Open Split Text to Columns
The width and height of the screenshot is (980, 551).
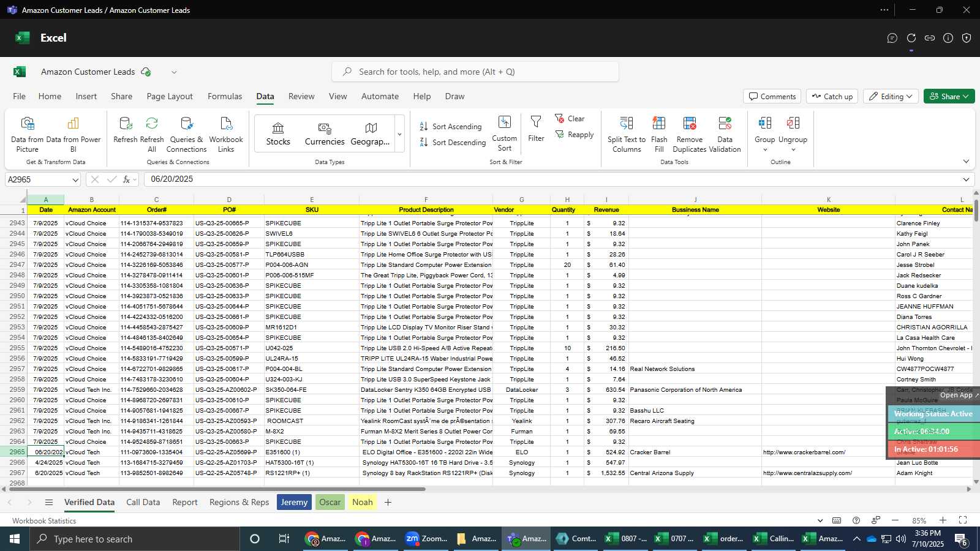click(x=627, y=135)
